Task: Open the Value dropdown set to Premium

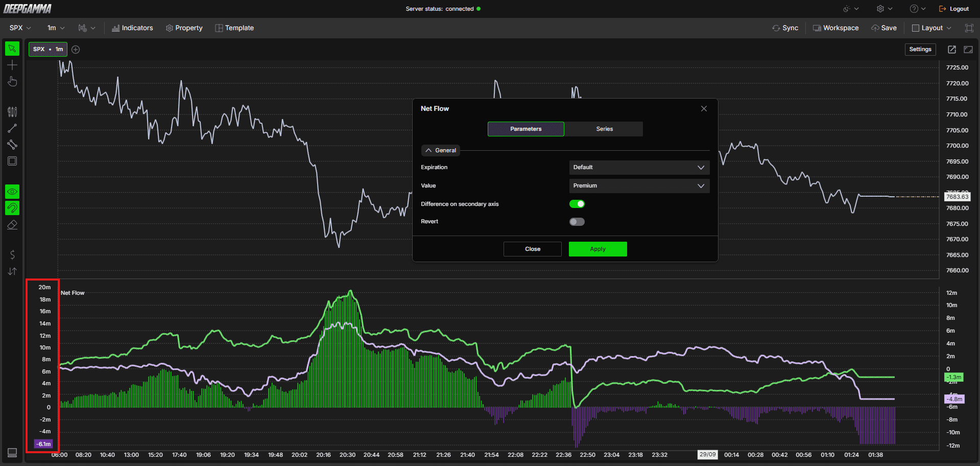Action: tap(639, 186)
